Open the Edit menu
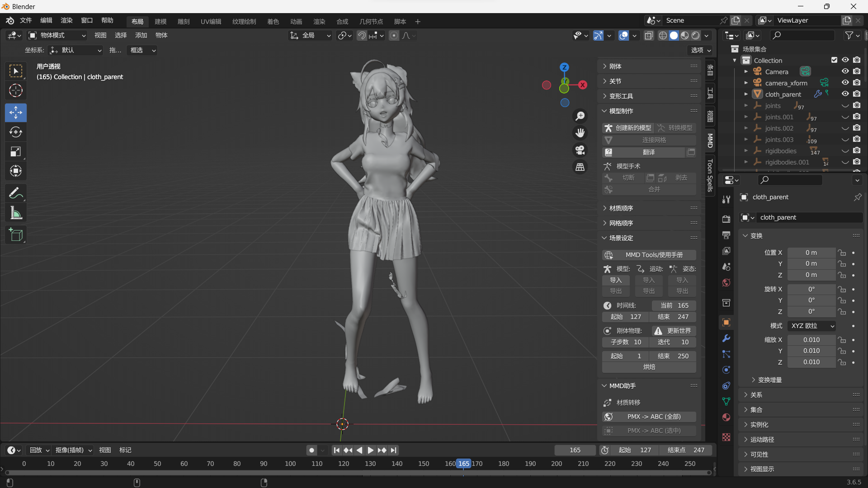 point(46,20)
